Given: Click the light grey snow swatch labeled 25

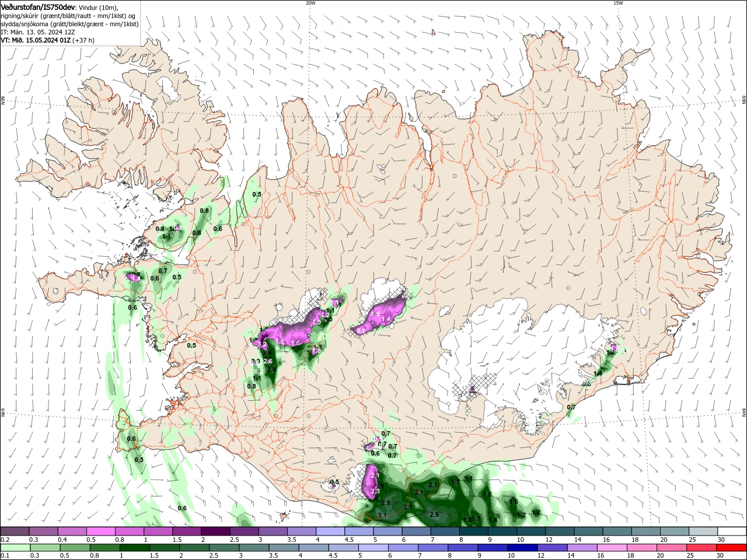Looking at the screenshot, I should [703, 531].
